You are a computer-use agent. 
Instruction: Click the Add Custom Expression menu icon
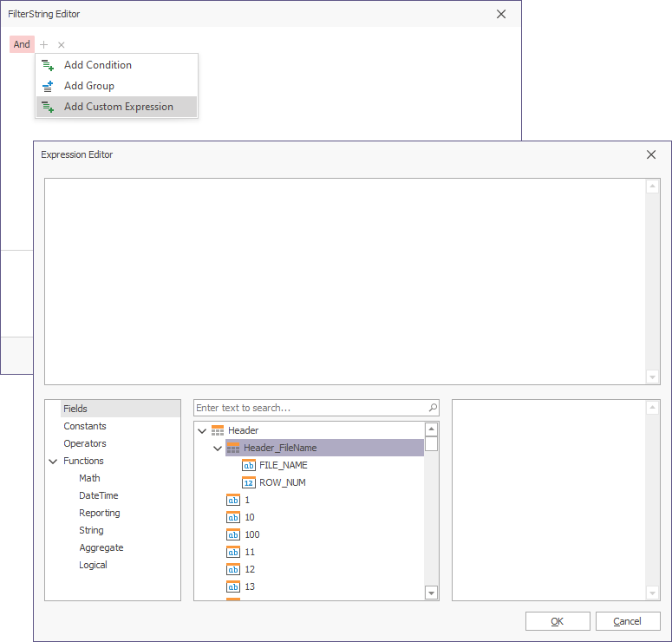click(48, 107)
